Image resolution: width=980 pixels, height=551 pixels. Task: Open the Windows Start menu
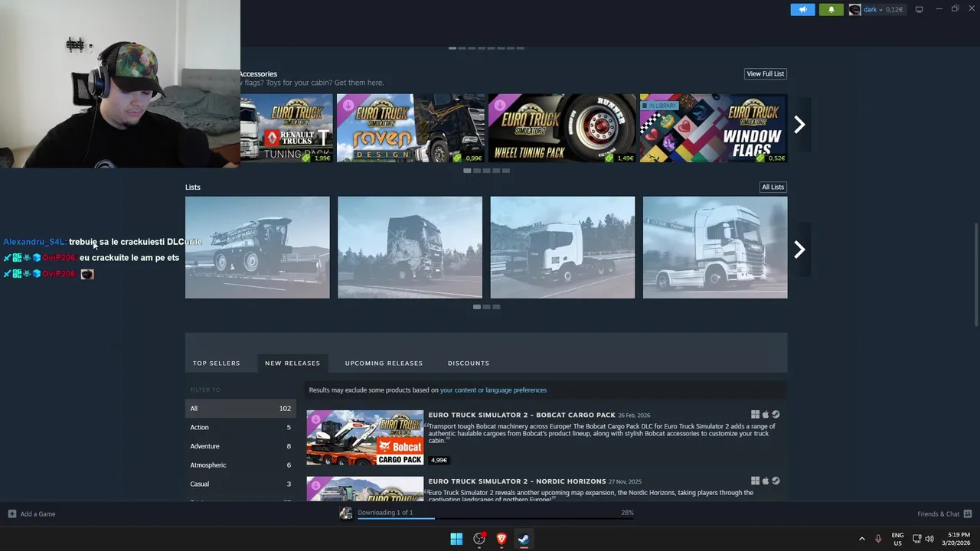point(456,539)
